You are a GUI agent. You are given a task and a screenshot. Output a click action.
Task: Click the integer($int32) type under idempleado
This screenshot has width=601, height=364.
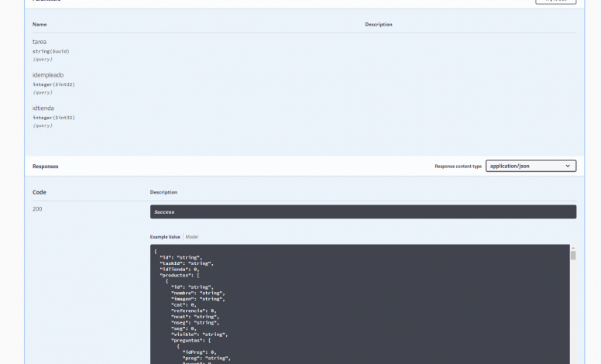point(53,84)
